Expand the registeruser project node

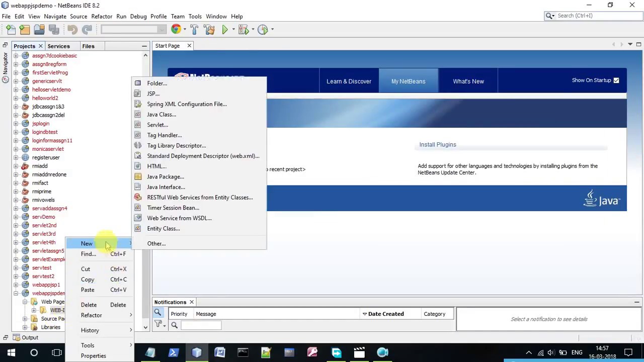[16, 157]
